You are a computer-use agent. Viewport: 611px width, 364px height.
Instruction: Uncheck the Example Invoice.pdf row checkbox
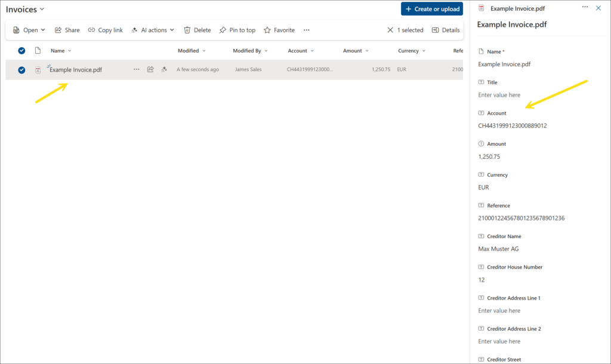pos(21,70)
